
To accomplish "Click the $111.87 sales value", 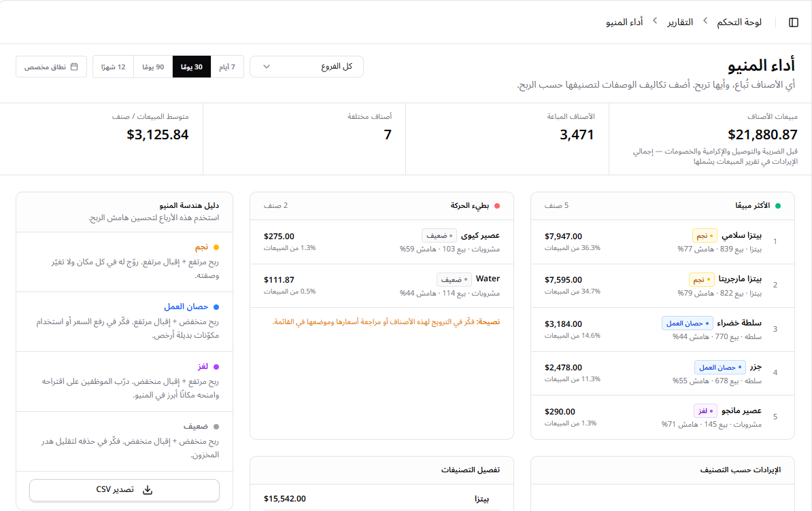I will click(x=279, y=280).
